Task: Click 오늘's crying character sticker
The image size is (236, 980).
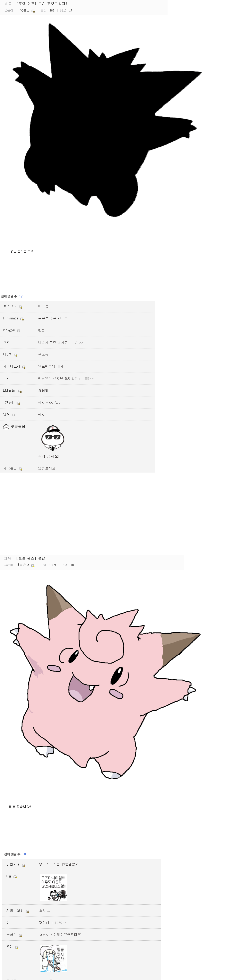Action: coord(53,958)
